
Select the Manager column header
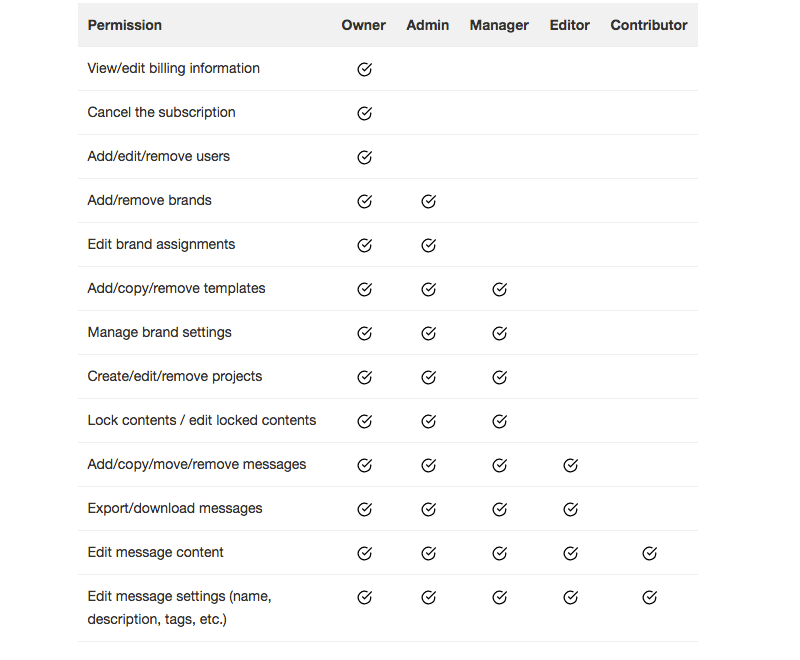[499, 25]
